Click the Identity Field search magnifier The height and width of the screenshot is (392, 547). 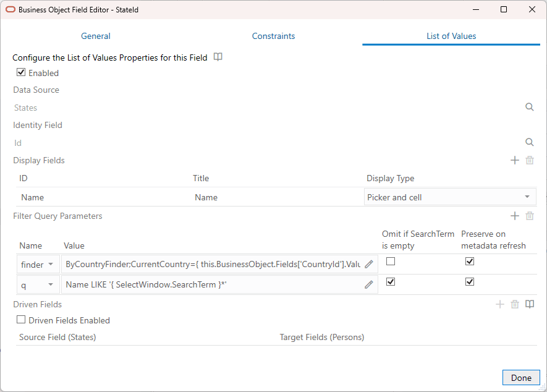click(x=529, y=142)
